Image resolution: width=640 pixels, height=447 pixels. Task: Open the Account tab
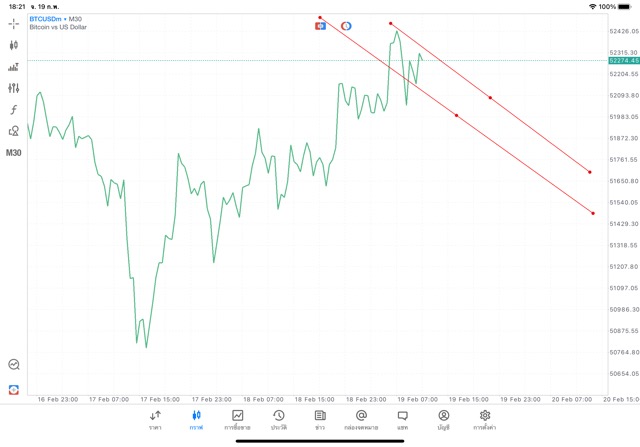[x=443, y=419]
